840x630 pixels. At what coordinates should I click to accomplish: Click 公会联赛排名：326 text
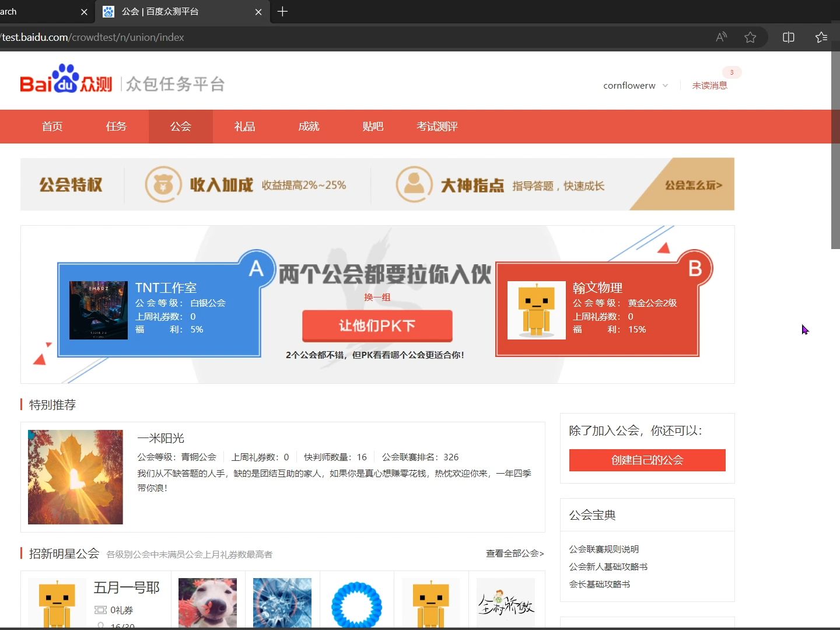tap(420, 457)
